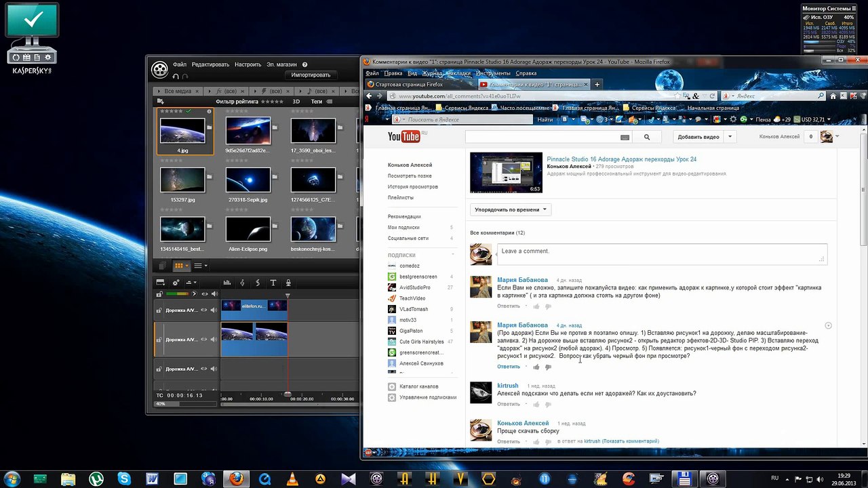This screenshot has height=488, width=868.
Task: Open a new Firefox tab with plus button
Action: [x=597, y=84]
